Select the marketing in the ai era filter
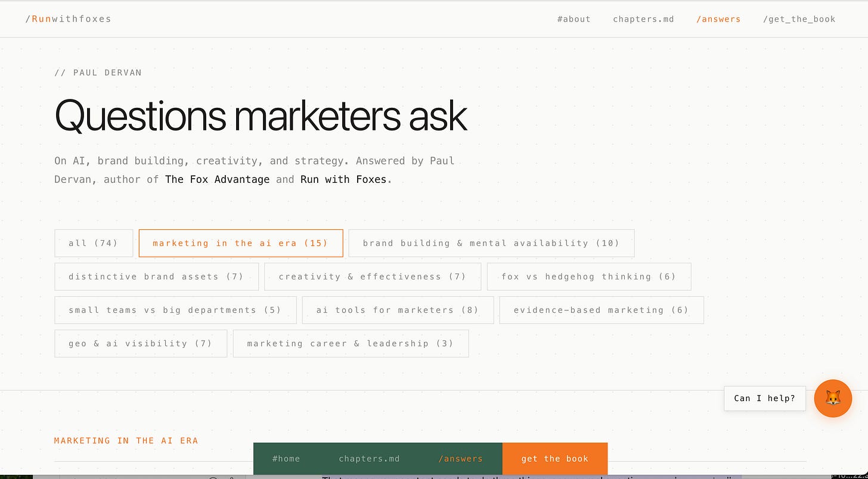Viewport: 868px width, 479px height. click(241, 243)
